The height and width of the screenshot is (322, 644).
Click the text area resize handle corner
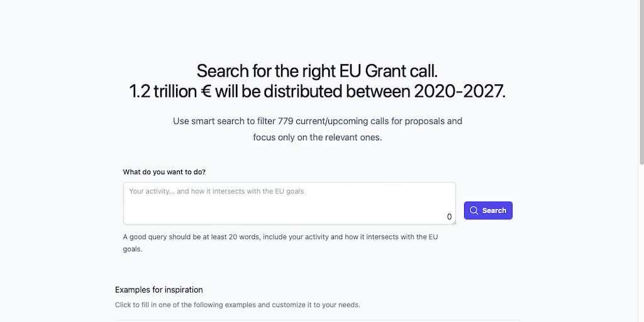pyautogui.click(x=453, y=221)
